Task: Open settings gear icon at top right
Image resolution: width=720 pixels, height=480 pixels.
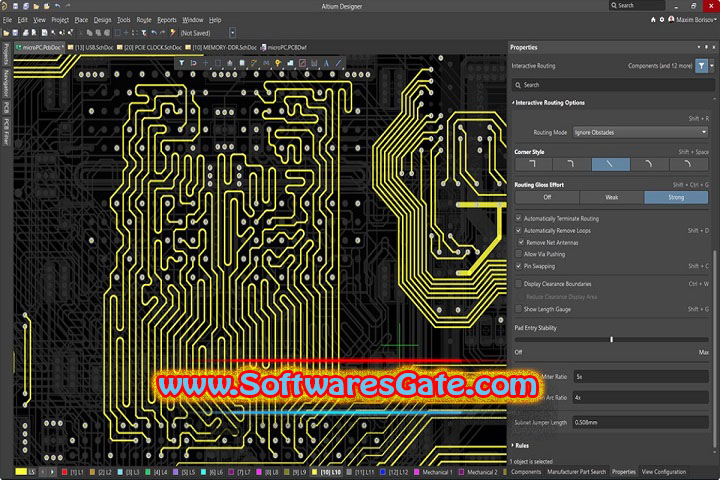Action: click(662, 20)
